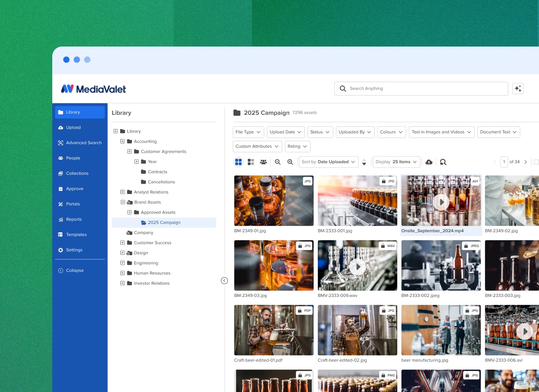Open the Craft-beer-edited-01.pdf thumbnail
The width and height of the screenshot is (539, 392).
274,330
